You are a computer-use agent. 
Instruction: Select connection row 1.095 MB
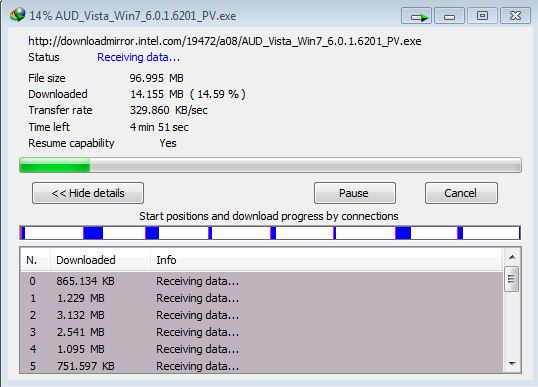pos(261,349)
